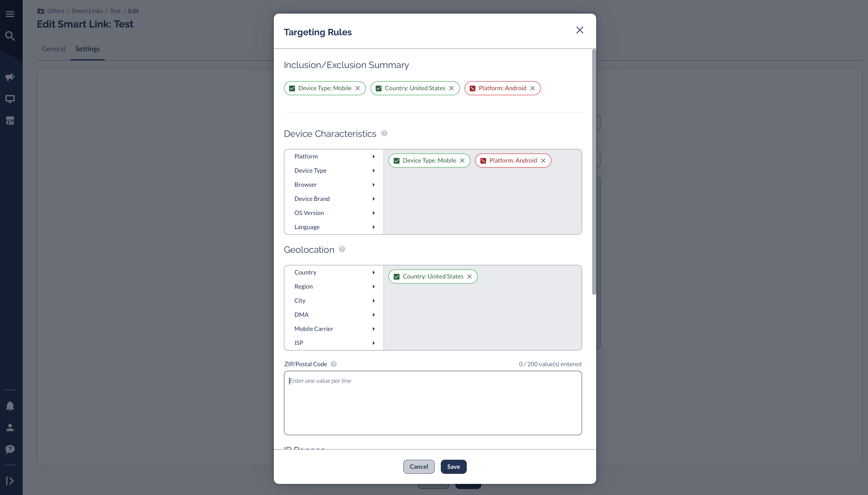Click '0 / 200 value(s) entered' counter
This screenshot has height=495, width=868.
click(x=550, y=364)
